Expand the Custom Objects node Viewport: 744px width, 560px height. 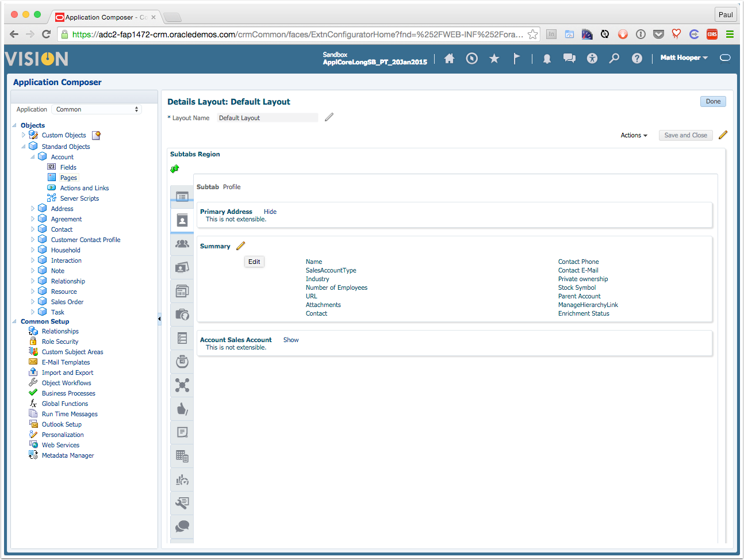[x=24, y=135]
